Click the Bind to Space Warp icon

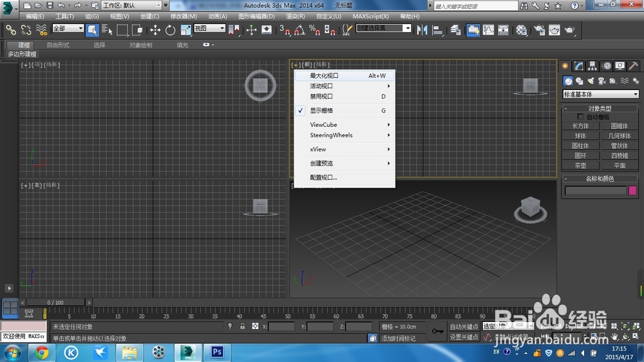coord(41,30)
